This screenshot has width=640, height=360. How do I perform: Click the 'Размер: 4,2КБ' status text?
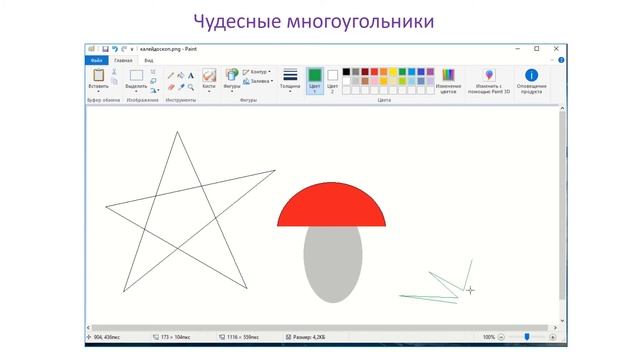(309, 337)
